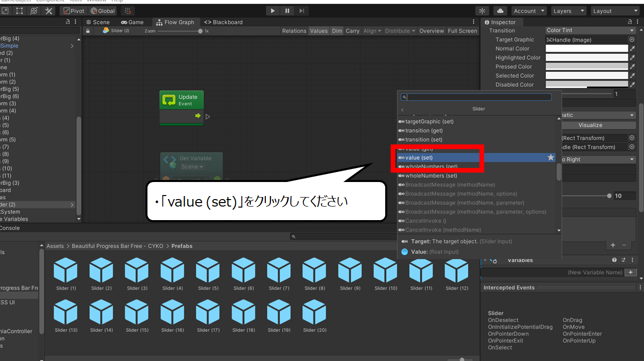Choose wholeNumbers (set) entry
Screen dimensions: 644x361
[x=476, y=175]
